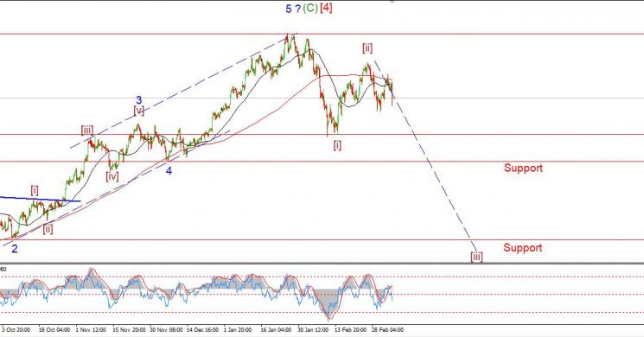Select the [ii] label near February peak
Viewport: 644px width, 337px height.
pos(367,48)
